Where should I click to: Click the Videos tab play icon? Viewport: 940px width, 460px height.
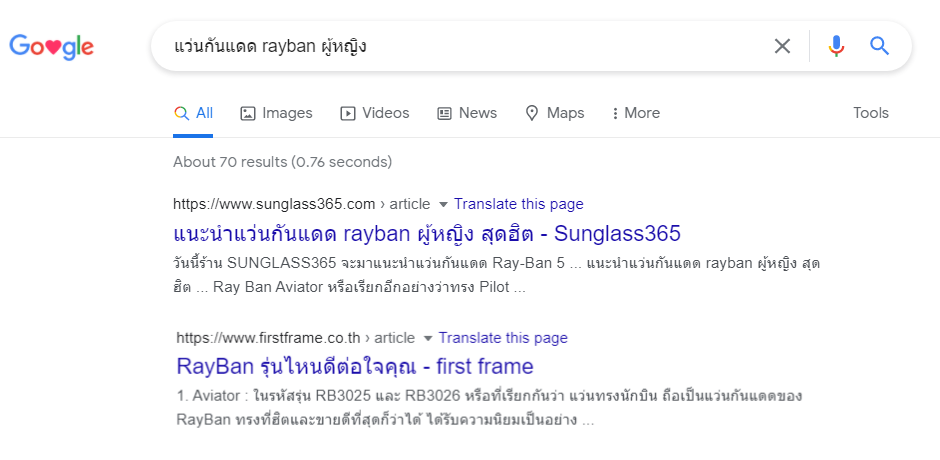[348, 114]
